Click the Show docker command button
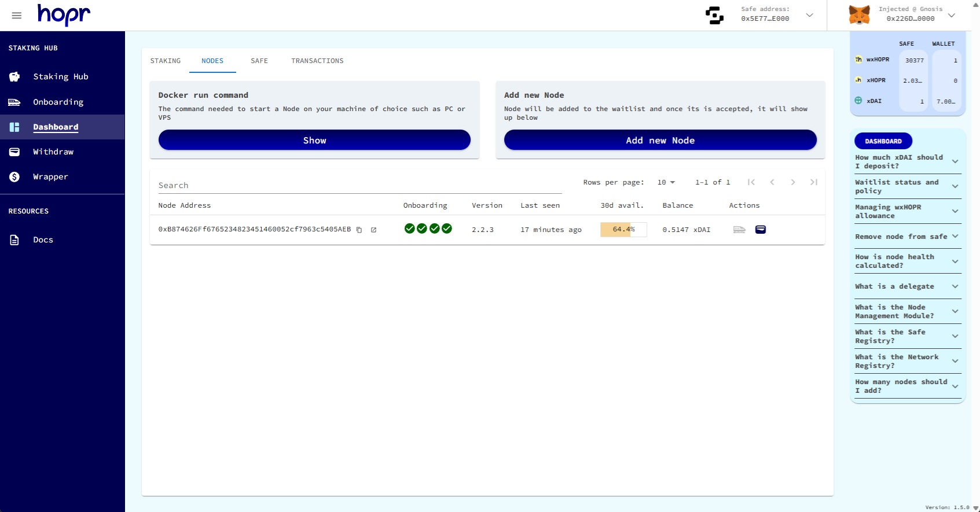The height and width of the screenshot is (512, 980). pyautogui.click(x=314, y=140)
